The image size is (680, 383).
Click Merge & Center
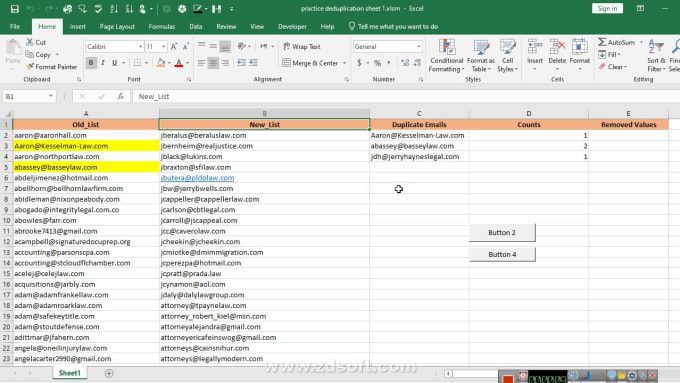(x=310, y=63)
